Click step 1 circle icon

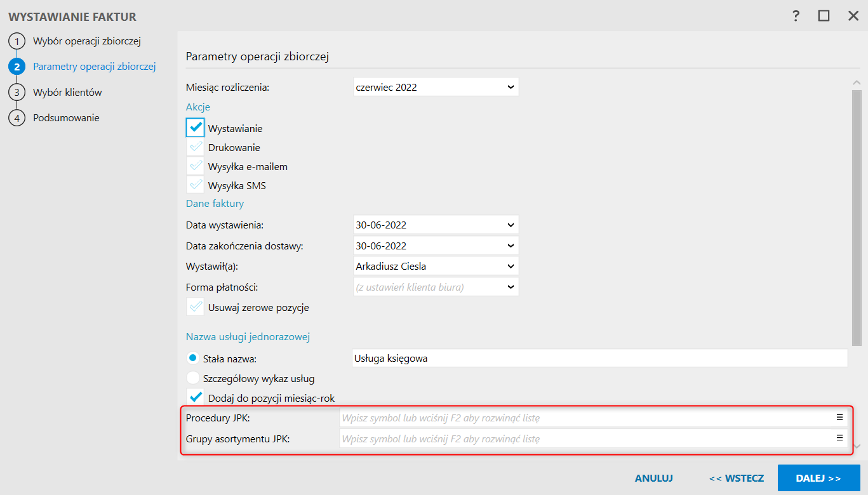coord(17,41)
